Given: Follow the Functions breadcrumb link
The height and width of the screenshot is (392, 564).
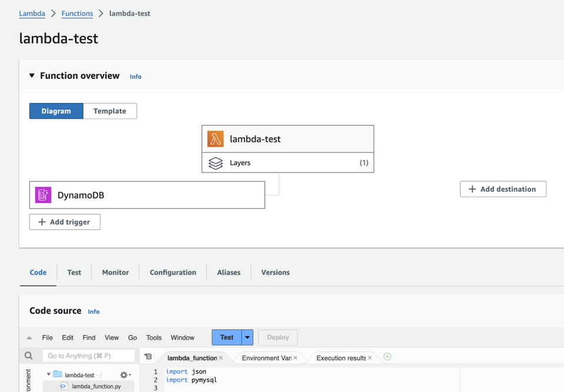Looking at the screenshot, I should point(77,13).
